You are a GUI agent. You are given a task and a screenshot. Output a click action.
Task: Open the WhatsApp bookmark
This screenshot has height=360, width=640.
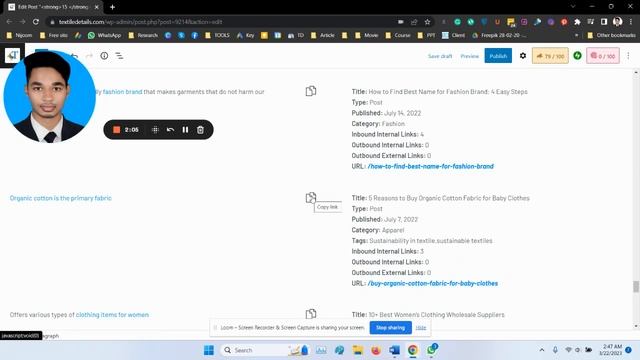coord(104,35)
